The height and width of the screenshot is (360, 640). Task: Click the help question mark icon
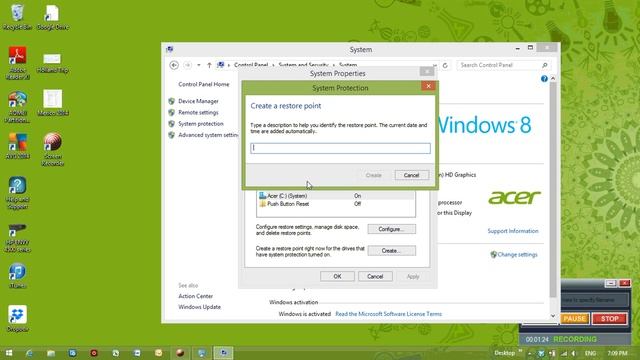[544, 79]
